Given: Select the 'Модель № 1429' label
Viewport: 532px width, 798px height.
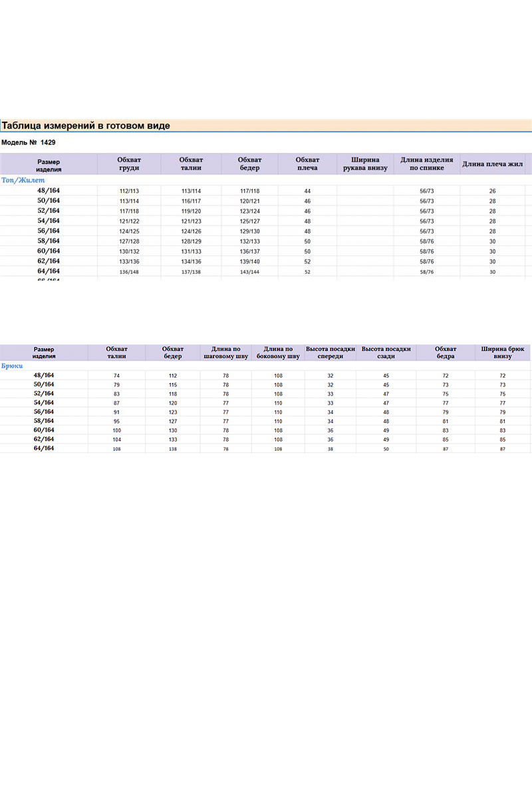Looking at the screenshot, I should pos(29,142).
